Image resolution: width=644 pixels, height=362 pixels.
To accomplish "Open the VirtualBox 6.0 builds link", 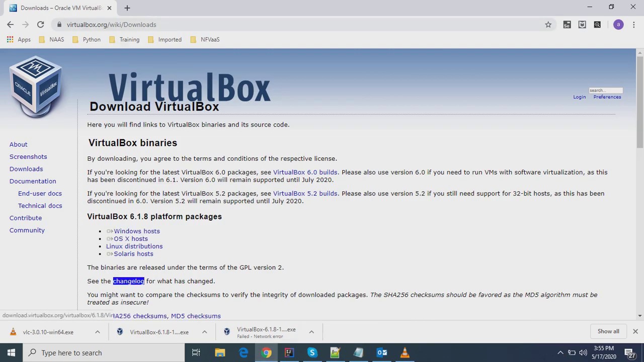I will (305, 172).
